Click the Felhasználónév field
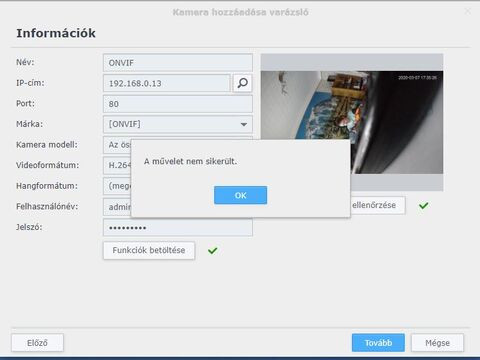Viewport: 480px width, 360px height. click(117, 207)
